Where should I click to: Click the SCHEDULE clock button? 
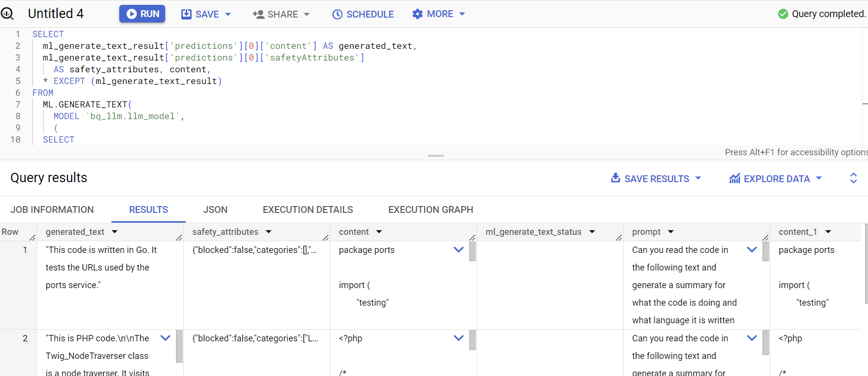[x=363, y=14]
